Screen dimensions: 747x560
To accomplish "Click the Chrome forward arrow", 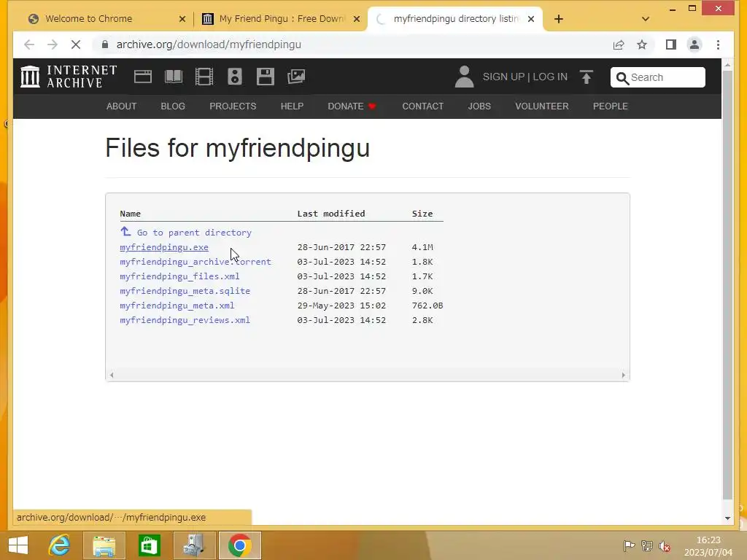I will click(53, 44).
